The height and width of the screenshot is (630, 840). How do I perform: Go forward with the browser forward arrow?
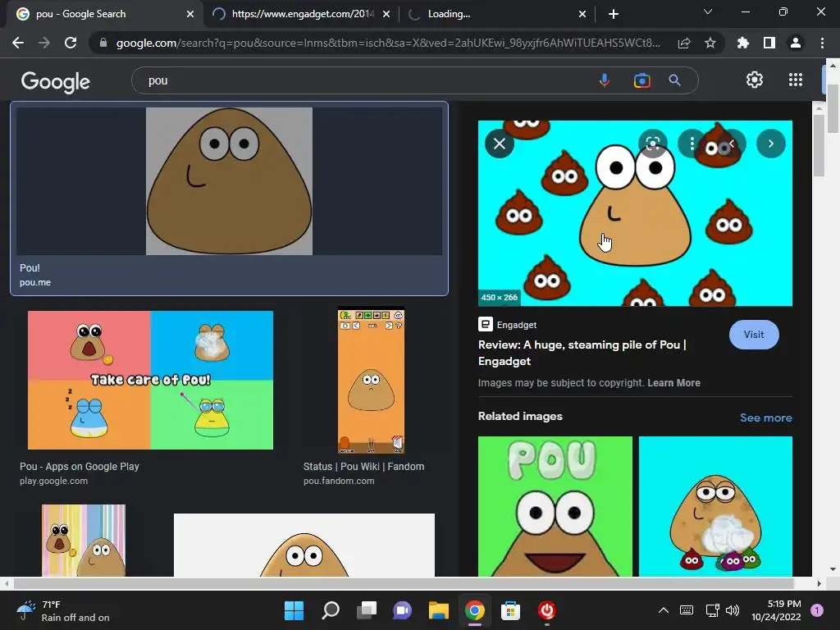click(44, 43)
